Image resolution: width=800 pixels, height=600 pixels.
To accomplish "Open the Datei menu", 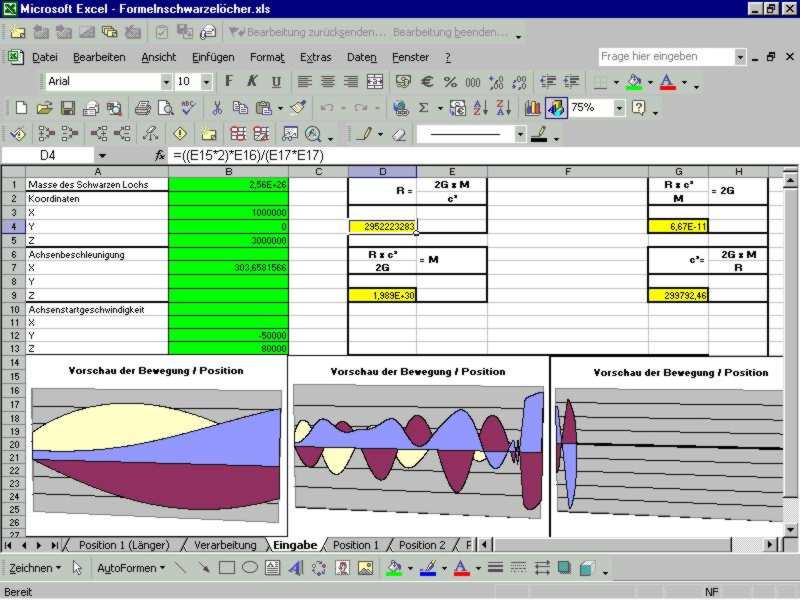I will (45, 57).
